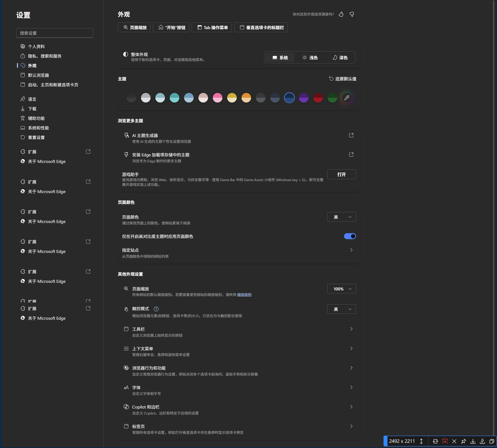Toggle page colors only in high contrast

(x=350, y=236)
